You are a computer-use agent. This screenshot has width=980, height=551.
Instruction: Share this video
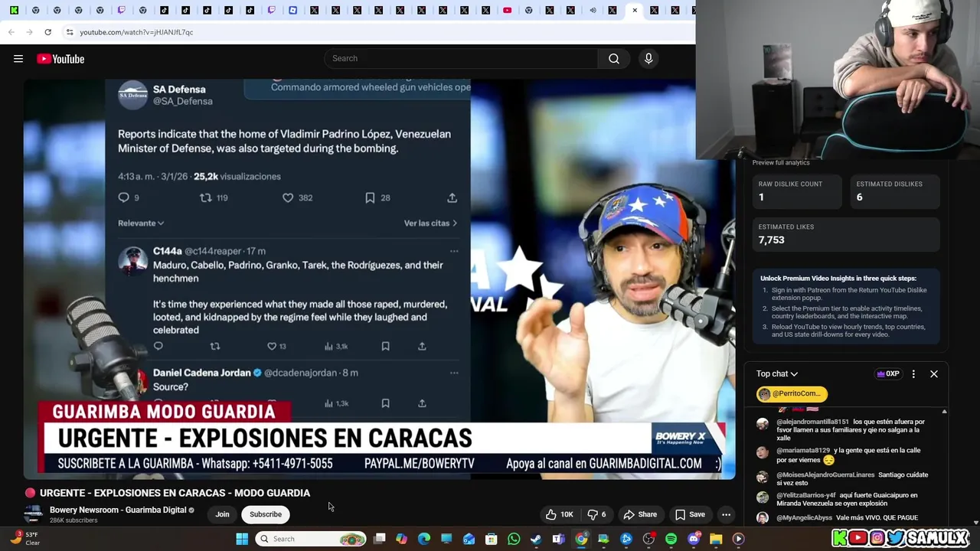[x=640, y=514]
